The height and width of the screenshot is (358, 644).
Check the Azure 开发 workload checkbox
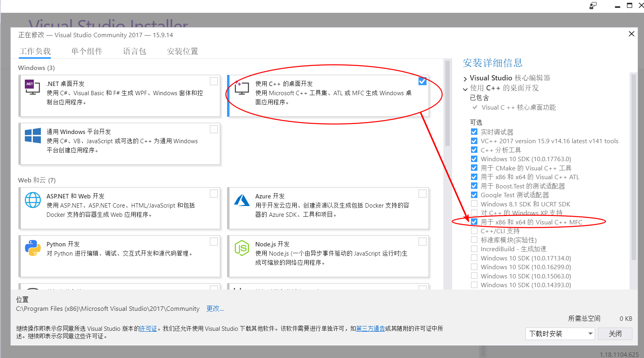coord(423,194)
